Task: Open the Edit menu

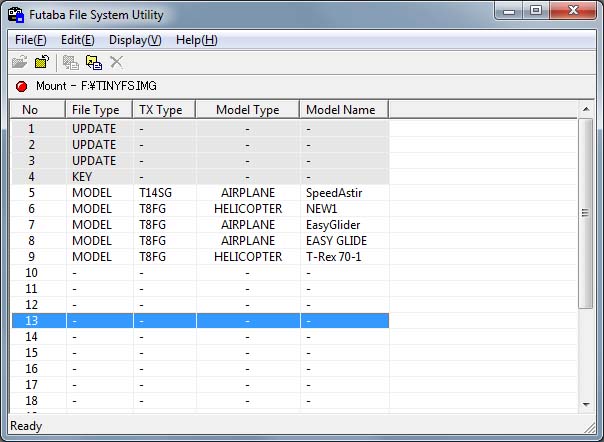Action: pos(77,40)
